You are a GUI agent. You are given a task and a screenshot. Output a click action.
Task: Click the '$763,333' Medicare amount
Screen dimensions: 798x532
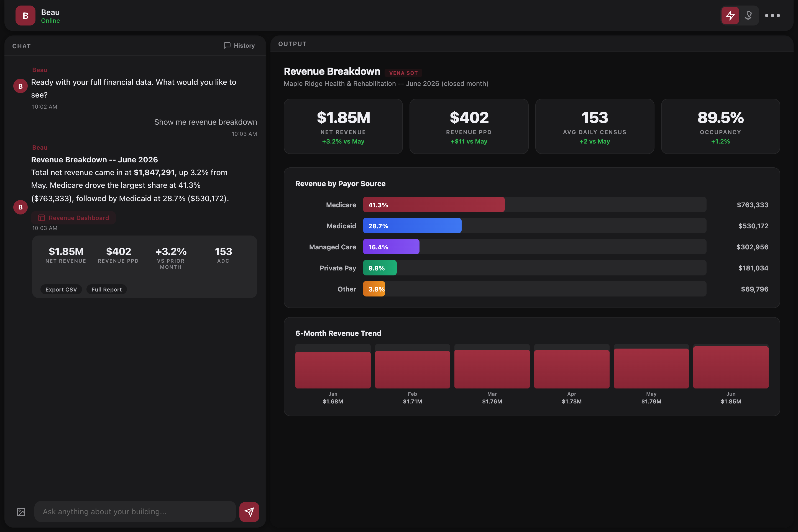point(752,204)
